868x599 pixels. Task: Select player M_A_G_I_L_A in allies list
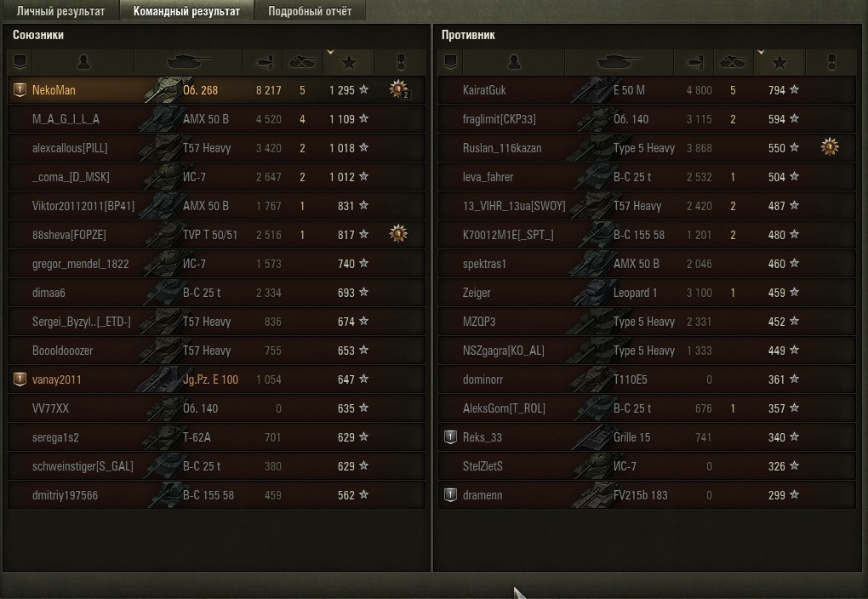(x=216, y=119)
